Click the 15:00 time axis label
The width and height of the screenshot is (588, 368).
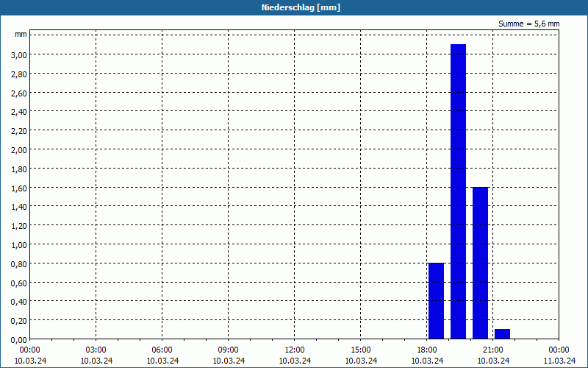pos(361,350)
